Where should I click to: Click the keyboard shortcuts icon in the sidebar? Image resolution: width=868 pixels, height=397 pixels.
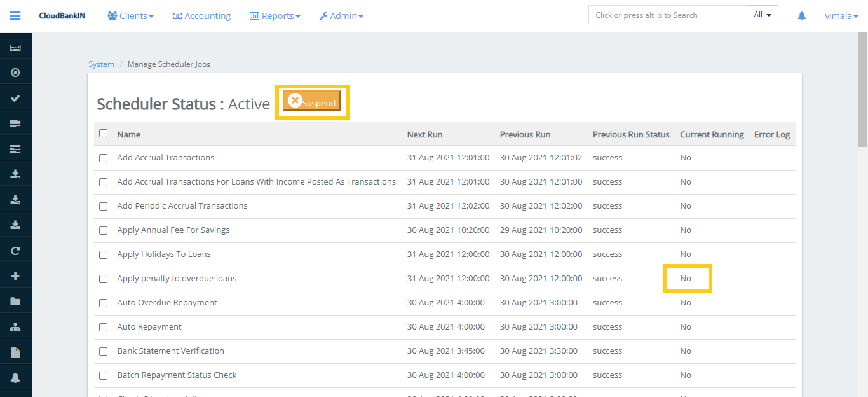(15, 46)
